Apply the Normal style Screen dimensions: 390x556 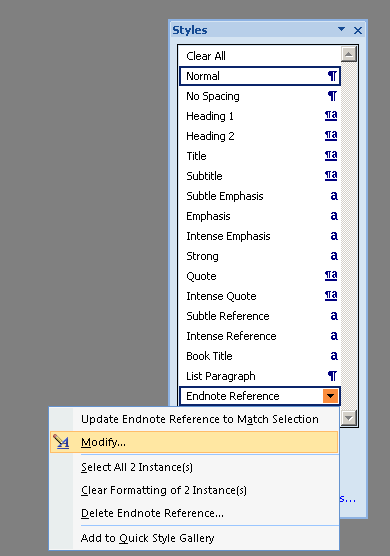pyautogui.click(x=260, y=76)
